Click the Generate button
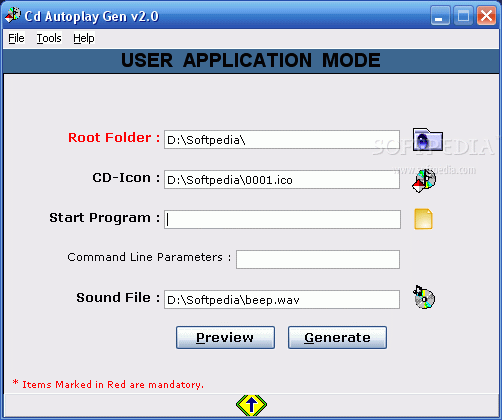Image resolution: width=502 pixels, height=420 pixels. pos(337,338)
